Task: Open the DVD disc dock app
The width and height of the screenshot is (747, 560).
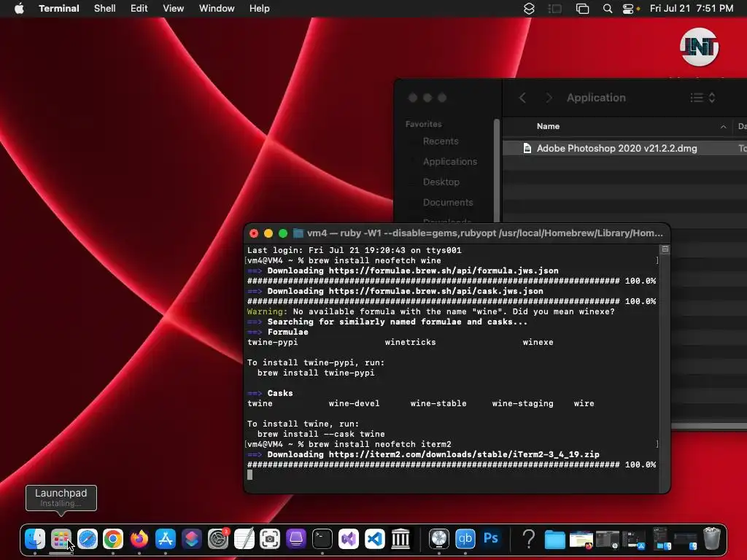Action: click(438, 539)
